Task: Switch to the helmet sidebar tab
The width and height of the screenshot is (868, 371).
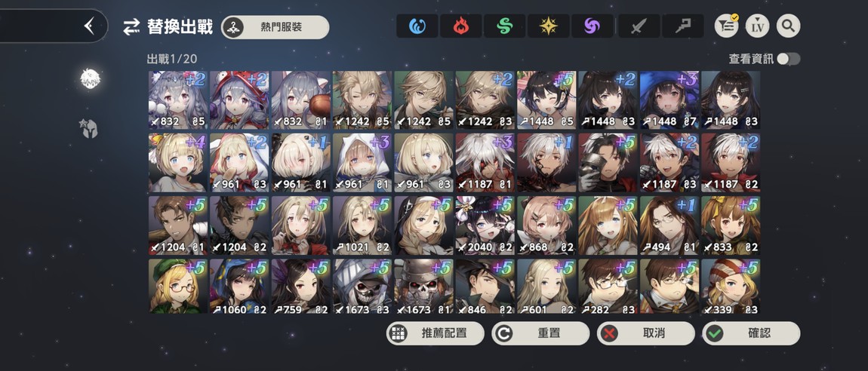Action: point(90,128)
